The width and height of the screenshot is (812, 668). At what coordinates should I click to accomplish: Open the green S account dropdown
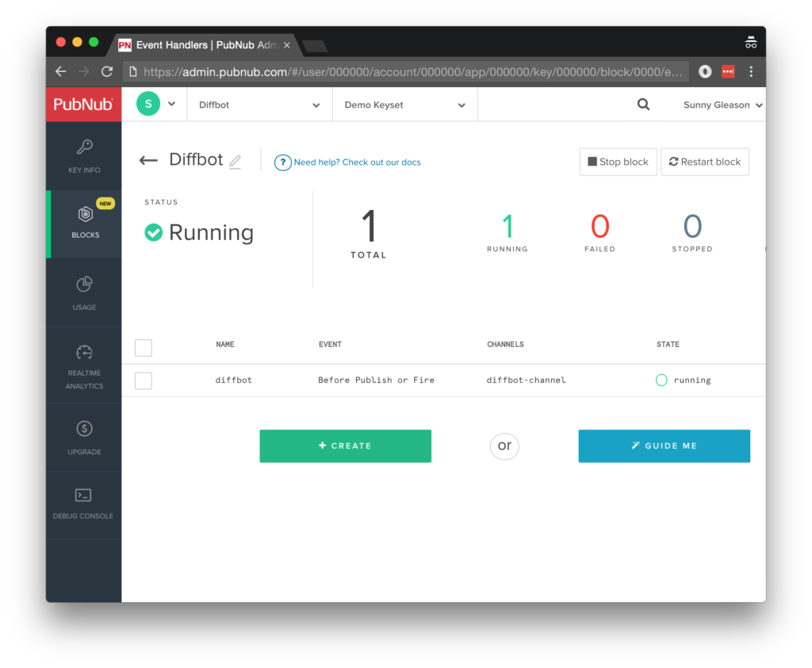click(x=155, y=104)
